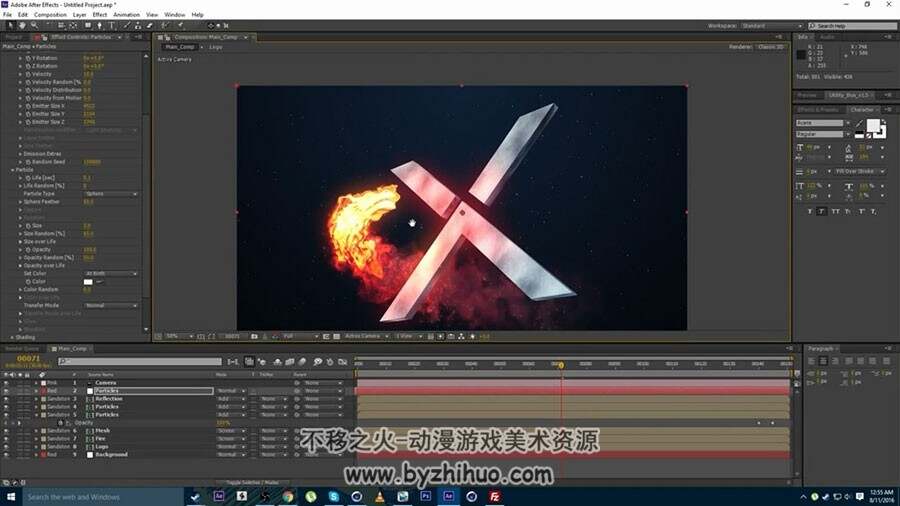900x506 pixels.
Task: Click the eyedropper in Character panel
Action: click(859, 123)
